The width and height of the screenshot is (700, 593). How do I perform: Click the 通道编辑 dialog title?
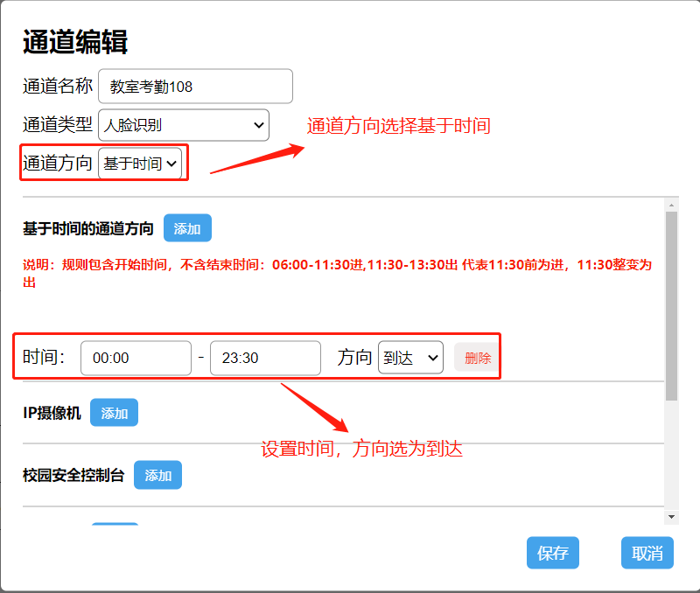(75, 41)
